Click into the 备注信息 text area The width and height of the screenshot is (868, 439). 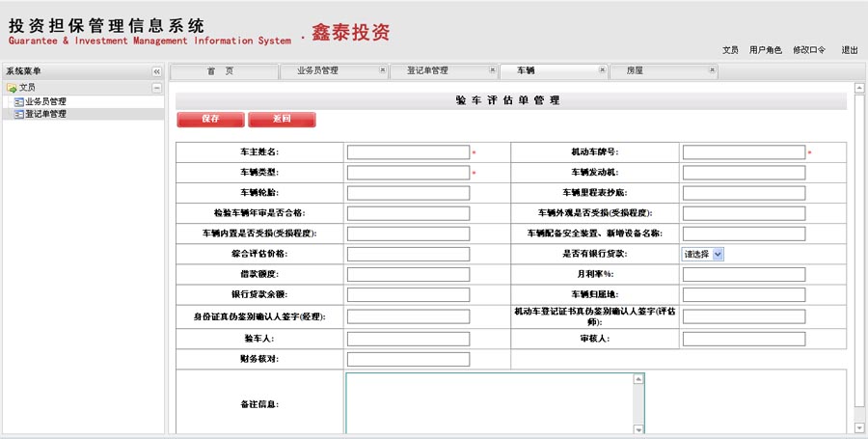tap(488, 403)
